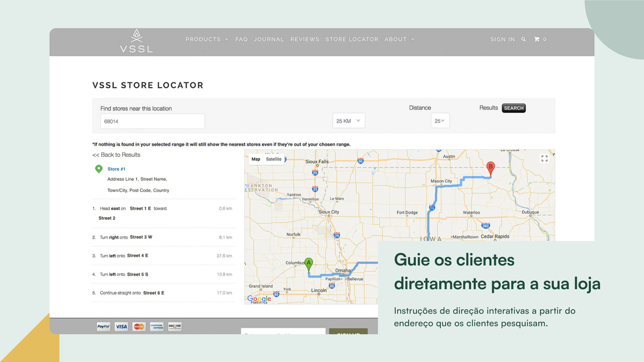
Task: Click the Sioux Falls label on map
Action: pyautogui.click(x=317, y=162)
